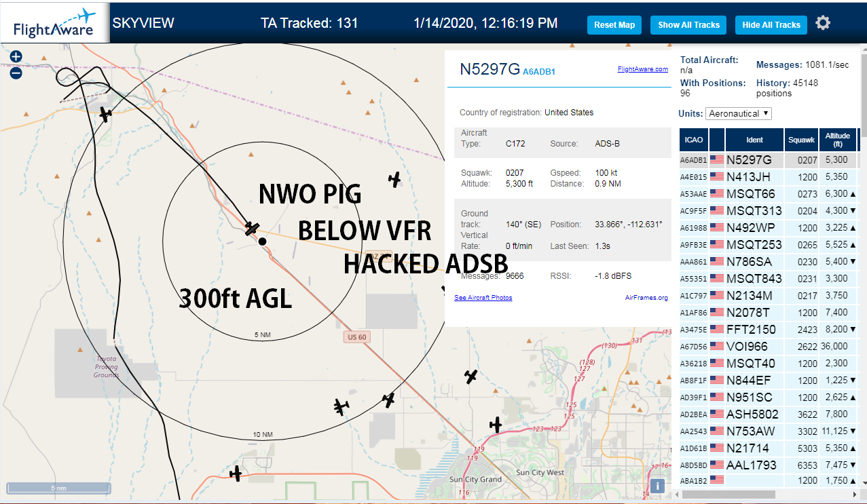Click the SKYVIEW header title
The width and height of the screenshot is (867, 504).
click(143, 23)
